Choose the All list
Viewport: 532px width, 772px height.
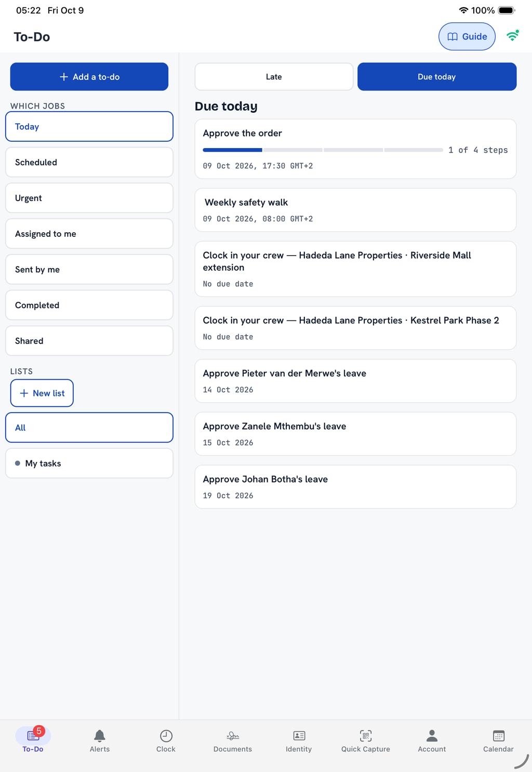89,428
